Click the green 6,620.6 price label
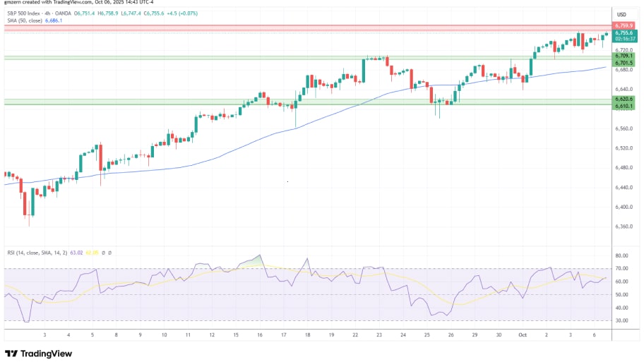644x362 pixels. click(624, 99)
